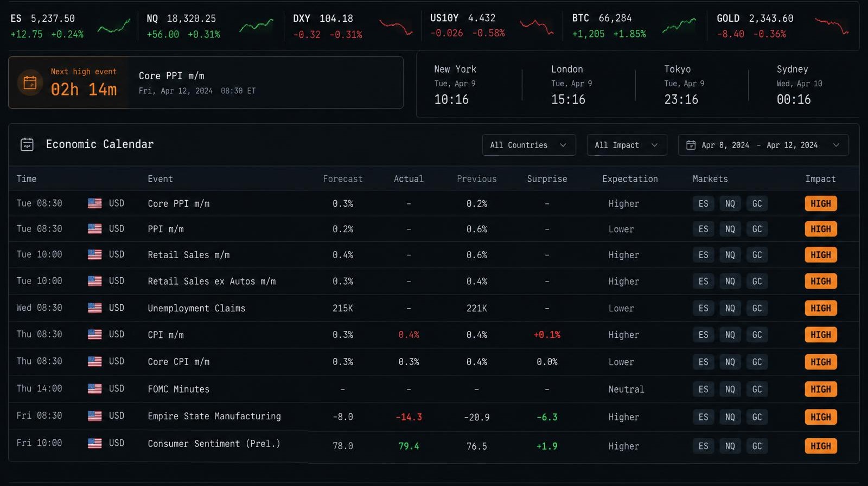Click the ES market tag in CPI m/m row

pyautogui.click(x=703, y=335)
